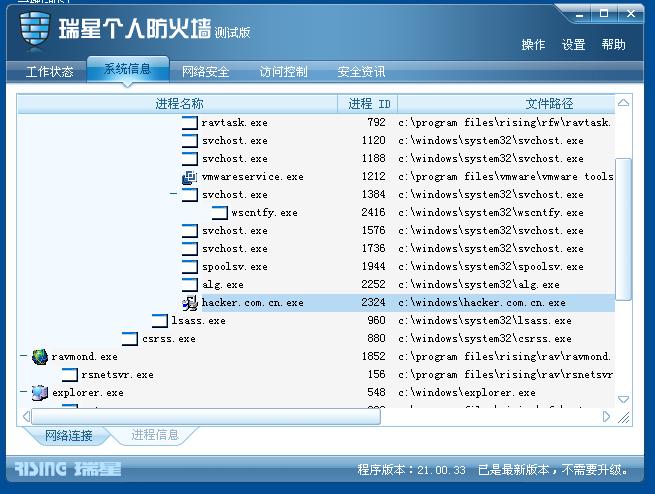Click the csrss.exe process icon
This screenshot has width=655, height=494.
pyautogui.click(x=129, y=339)
